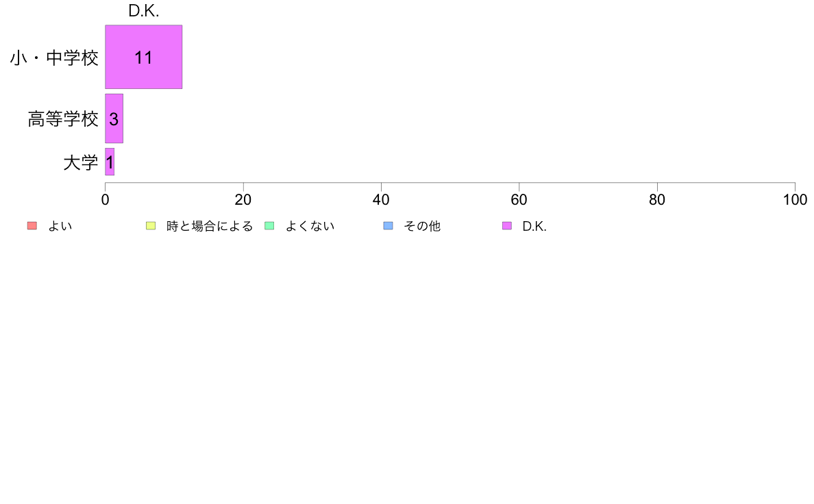Click the D.K. heading above the bars
The image size is (814, 504).
pyautogui.click(x=144, y=11)
